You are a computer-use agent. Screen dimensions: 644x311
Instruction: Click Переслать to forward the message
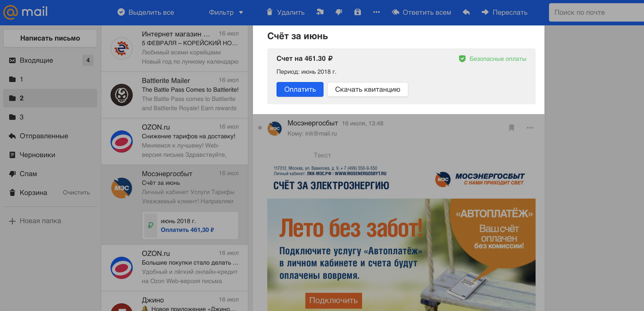pyautogui.click(x=504, y=12)
